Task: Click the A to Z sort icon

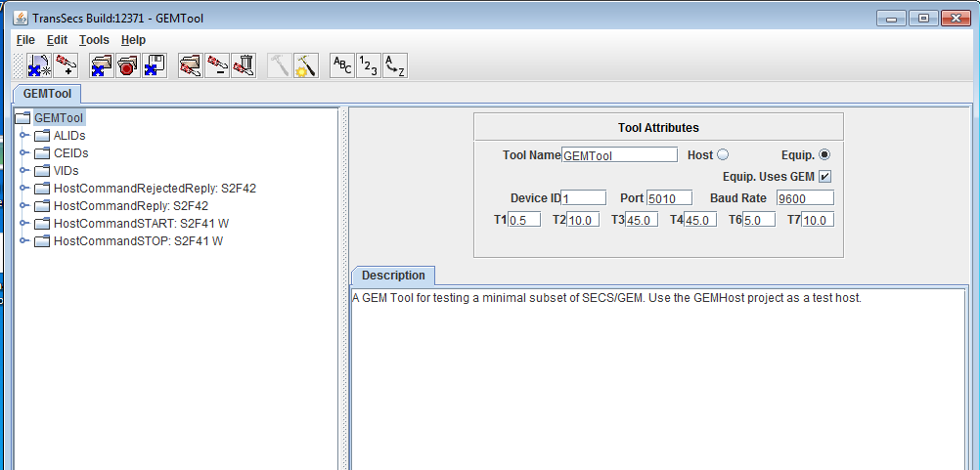Action: [395, 65]
